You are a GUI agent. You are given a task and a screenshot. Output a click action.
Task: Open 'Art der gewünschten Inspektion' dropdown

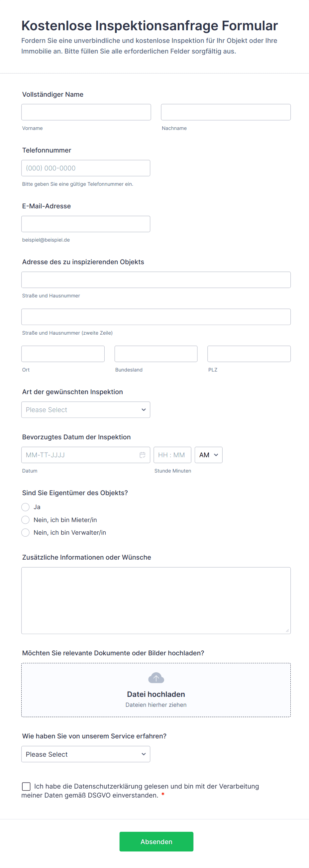point(86,410)
